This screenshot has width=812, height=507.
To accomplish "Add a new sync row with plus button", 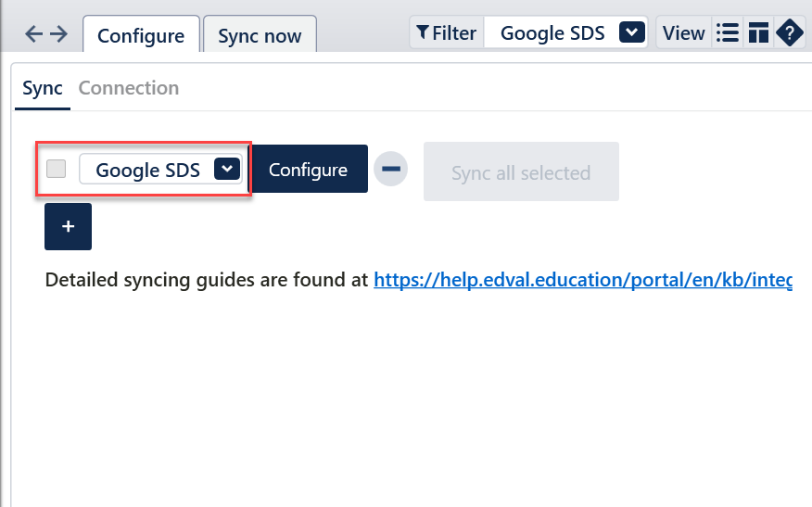I will (68, 226).
